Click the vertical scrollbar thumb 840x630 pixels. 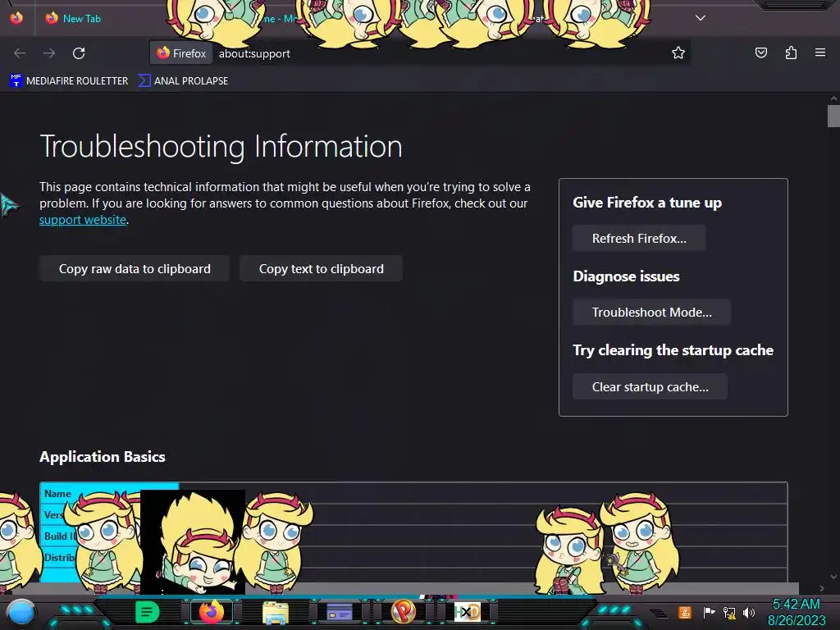coord(833,116)
